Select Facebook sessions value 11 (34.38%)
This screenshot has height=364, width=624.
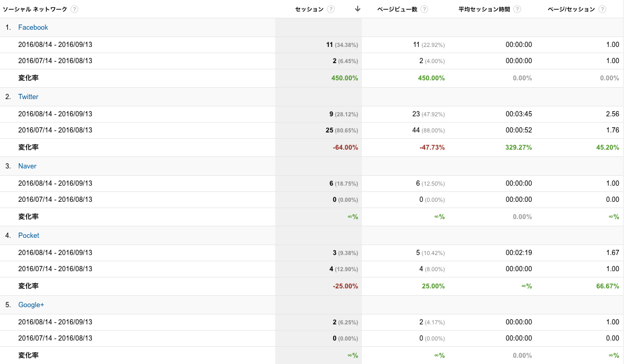click(x=342, y=45)
